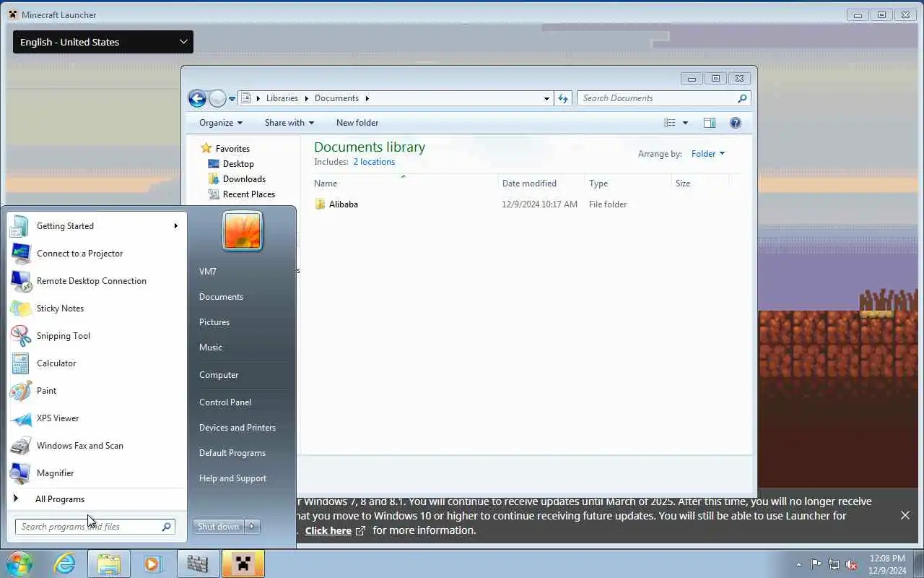Expand the address bar history dropdown

pos(546,98)
